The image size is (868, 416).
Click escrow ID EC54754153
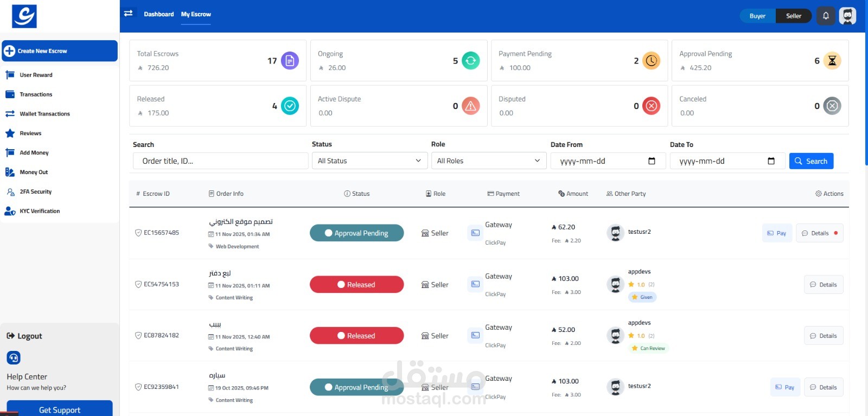(x=161, y=284)
